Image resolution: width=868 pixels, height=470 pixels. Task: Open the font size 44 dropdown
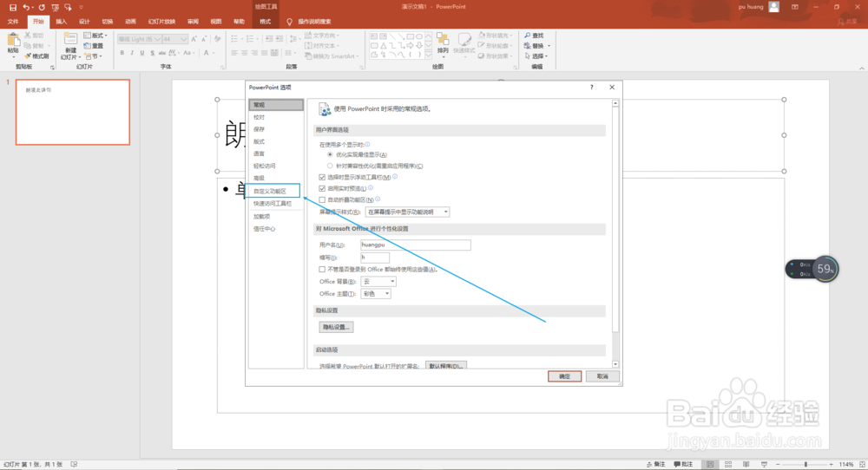click(x=183, y=39)
